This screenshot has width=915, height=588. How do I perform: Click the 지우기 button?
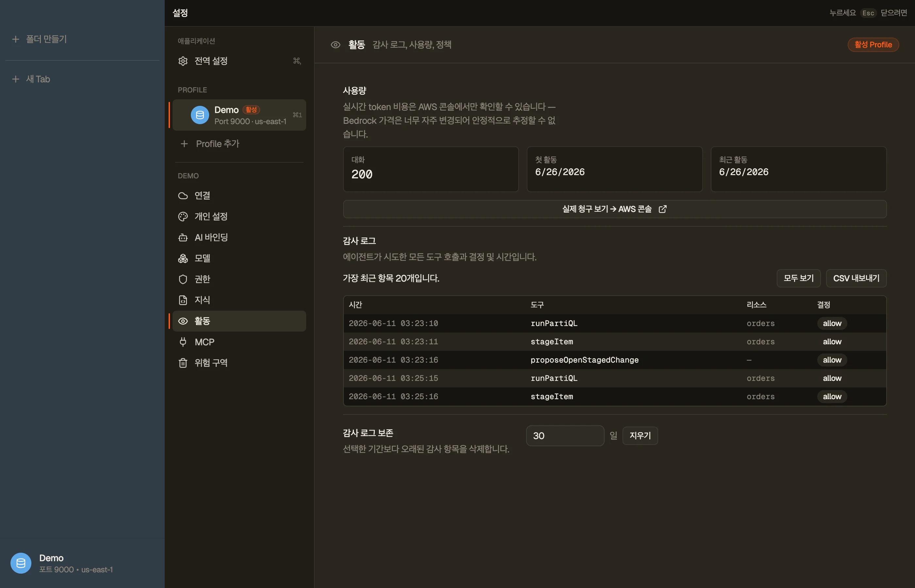[640, 436]
